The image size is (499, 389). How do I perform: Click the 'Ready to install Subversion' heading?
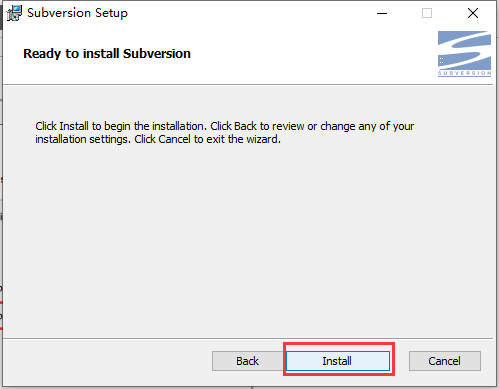(107, 53)
